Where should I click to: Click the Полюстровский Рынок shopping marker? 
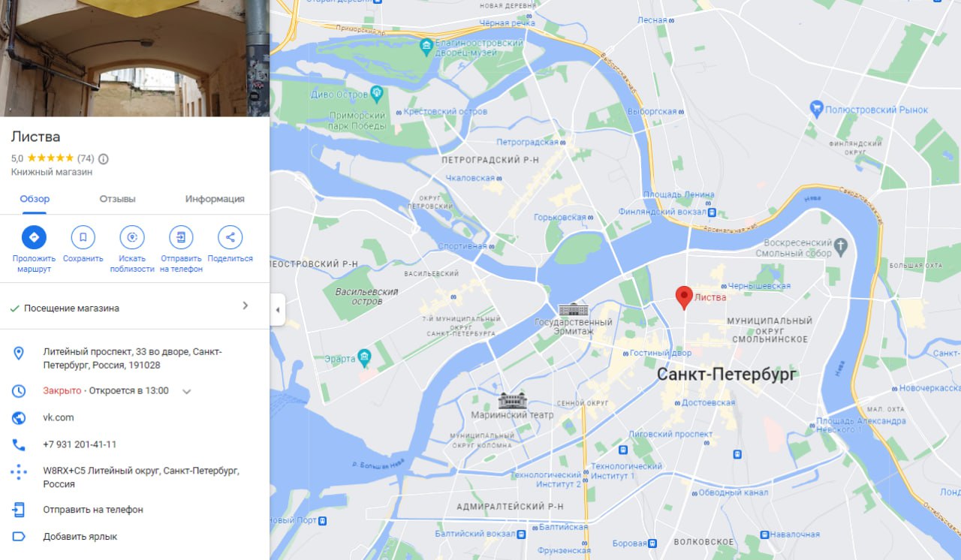[816, 109]
